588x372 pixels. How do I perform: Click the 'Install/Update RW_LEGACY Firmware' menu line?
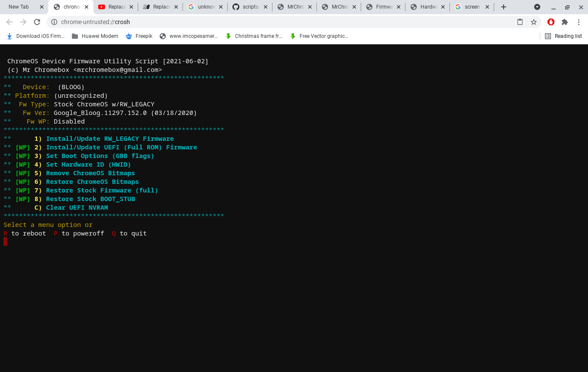(x=110, y=139)
